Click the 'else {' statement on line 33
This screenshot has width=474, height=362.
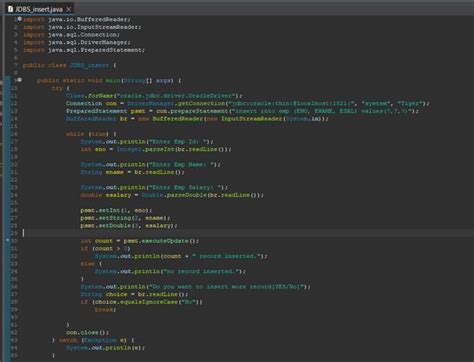tap(91, 264)
